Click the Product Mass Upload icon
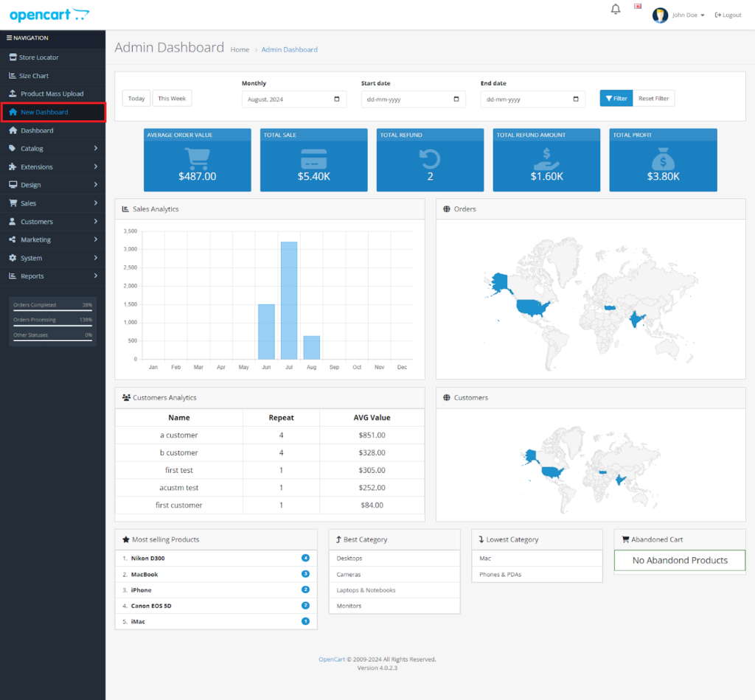Image resolution: width=755 pixels, height=700 pixels. tap(12, 94)
